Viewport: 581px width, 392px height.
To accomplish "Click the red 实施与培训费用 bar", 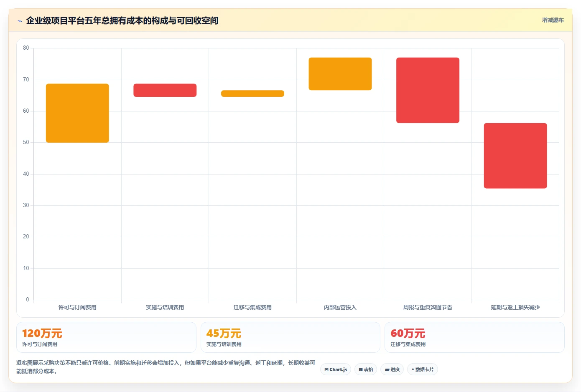I will (x=165, y=90).
